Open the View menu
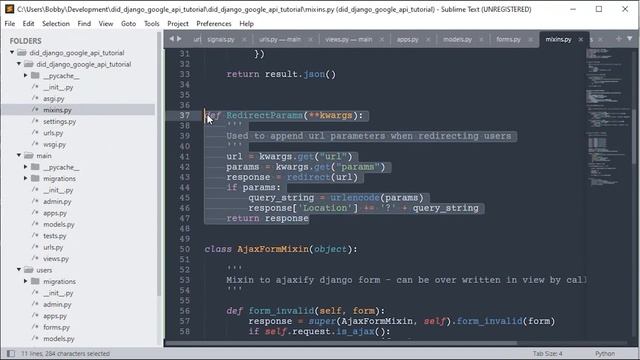 point(106,24)
